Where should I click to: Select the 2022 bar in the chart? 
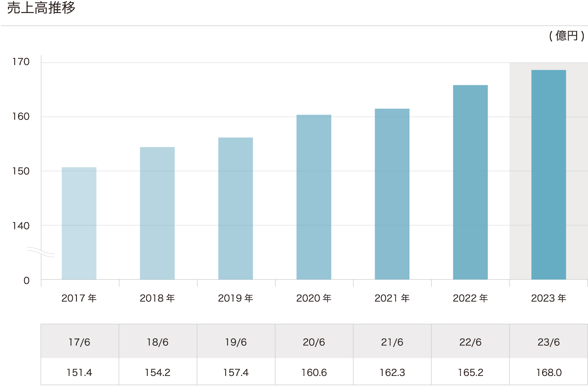[x=470, y=182]
